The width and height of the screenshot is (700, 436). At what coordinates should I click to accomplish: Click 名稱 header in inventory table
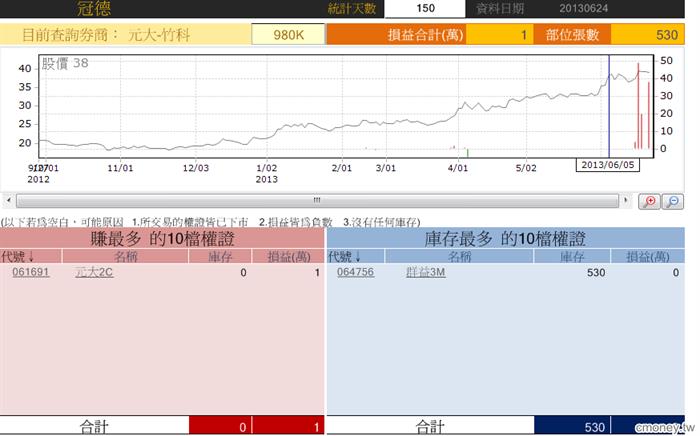tap(459, 257)
